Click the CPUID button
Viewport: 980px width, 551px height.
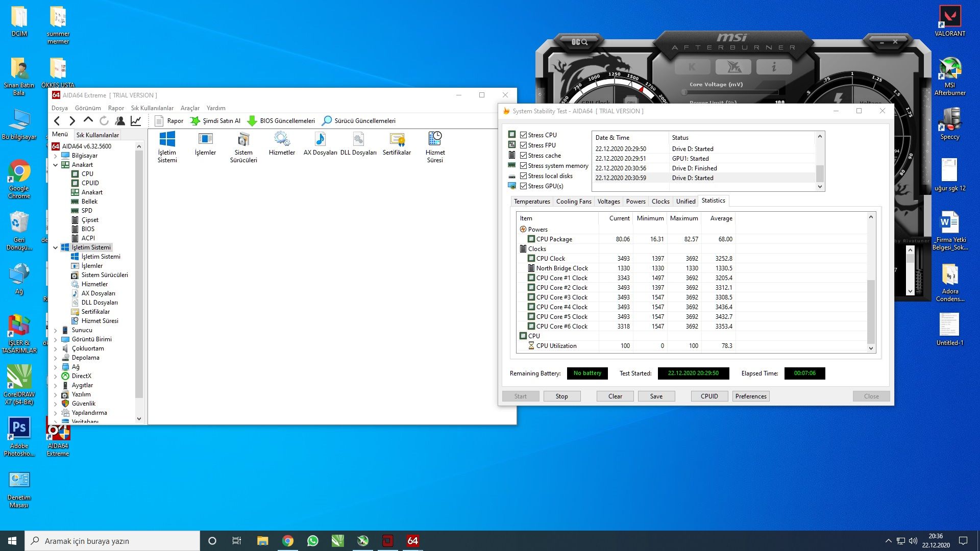click(709, 396)
